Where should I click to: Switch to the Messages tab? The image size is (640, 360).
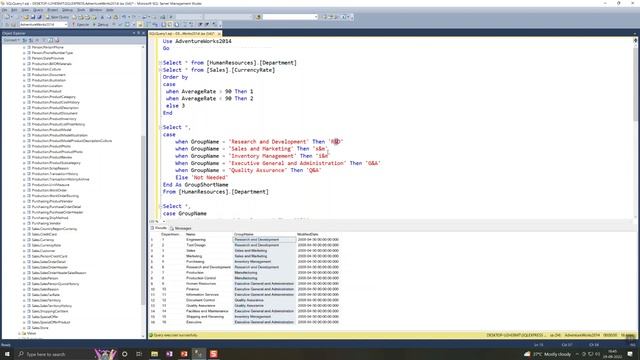tap(181, 228)
